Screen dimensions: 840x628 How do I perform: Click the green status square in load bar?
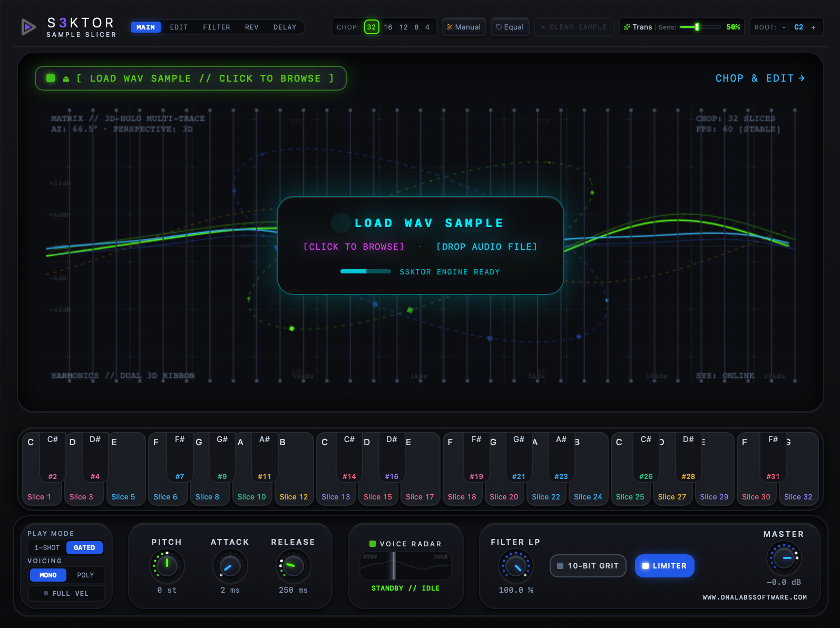[51, 78]
